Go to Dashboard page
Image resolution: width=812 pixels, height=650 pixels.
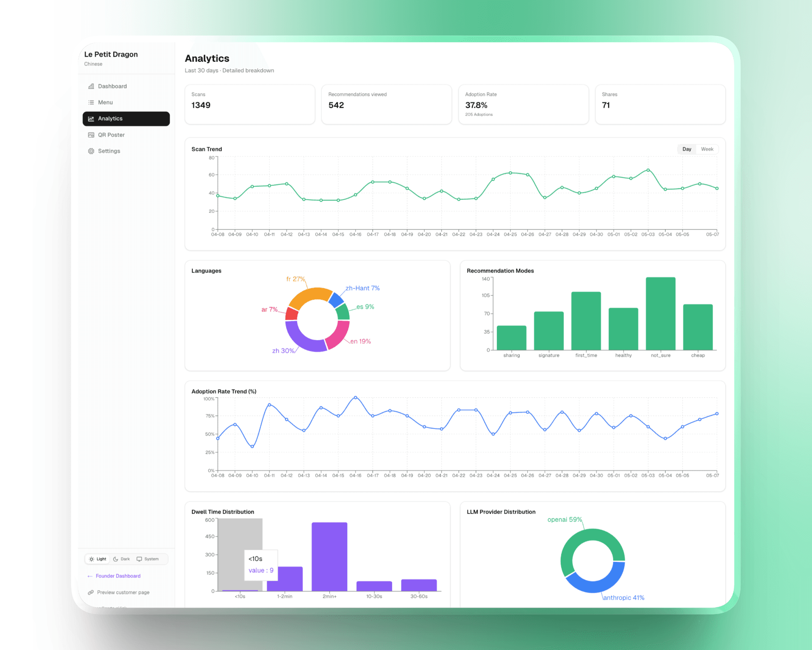pyautogui.click(x=126, y=86)
